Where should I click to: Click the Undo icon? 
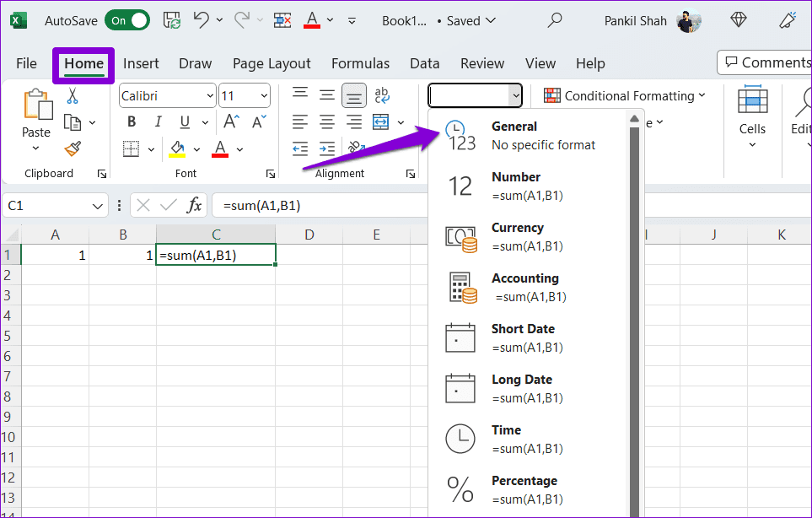point(201,19)
